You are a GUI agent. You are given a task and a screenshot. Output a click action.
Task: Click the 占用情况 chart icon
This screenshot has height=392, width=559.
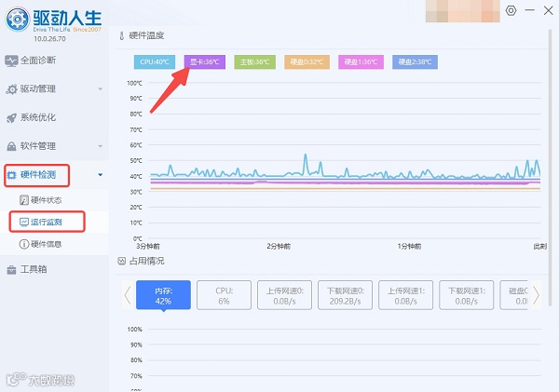121,262
